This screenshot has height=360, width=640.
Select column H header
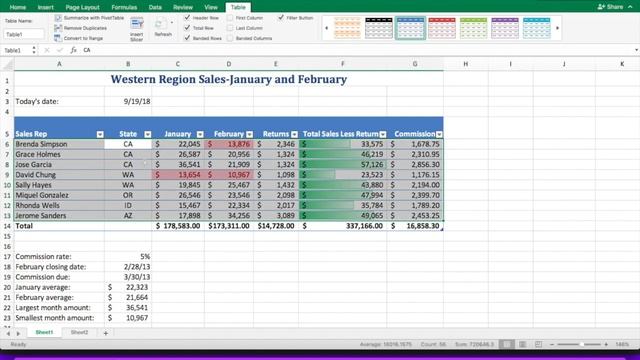tap(465, 64)
